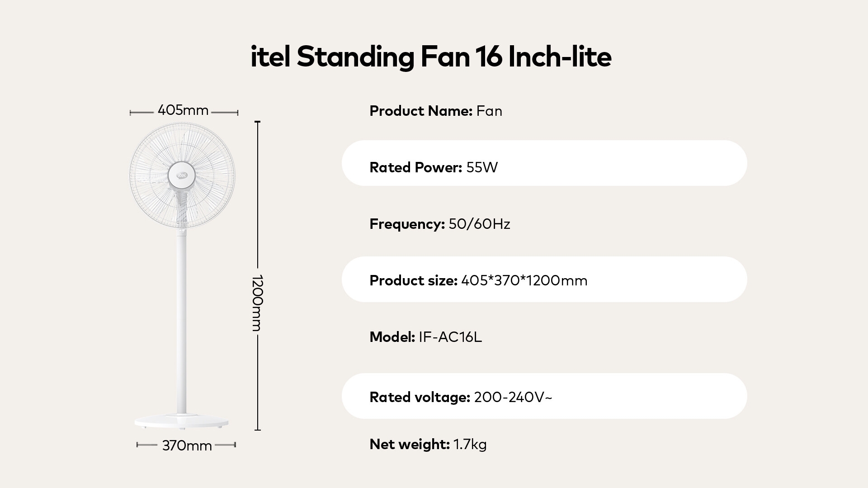
Task: Select the 370mm base dimension label
Action: (x=187, y=446)
